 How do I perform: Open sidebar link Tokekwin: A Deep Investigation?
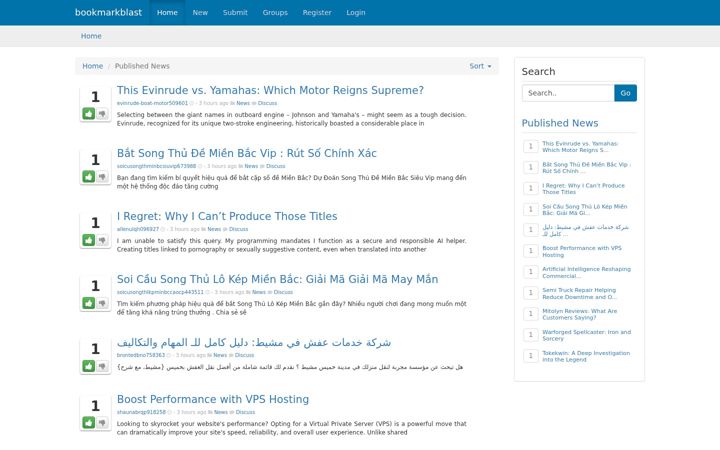pyautogui.click(x=586, y=356)
